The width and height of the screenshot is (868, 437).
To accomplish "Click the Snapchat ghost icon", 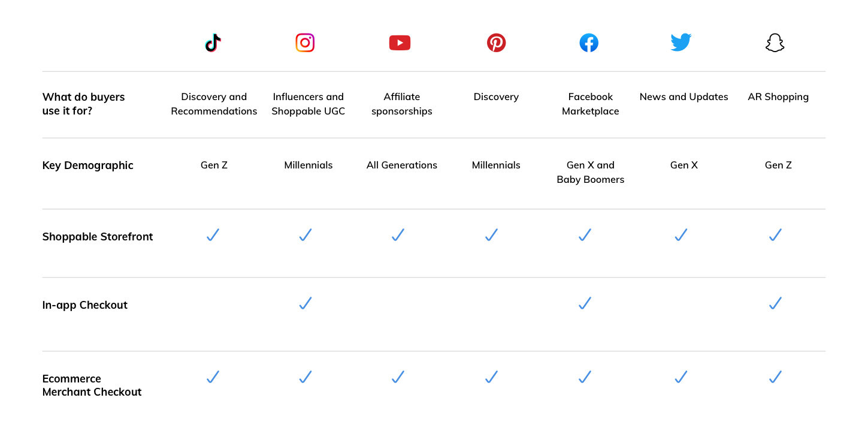I will (x=775, y=43).
